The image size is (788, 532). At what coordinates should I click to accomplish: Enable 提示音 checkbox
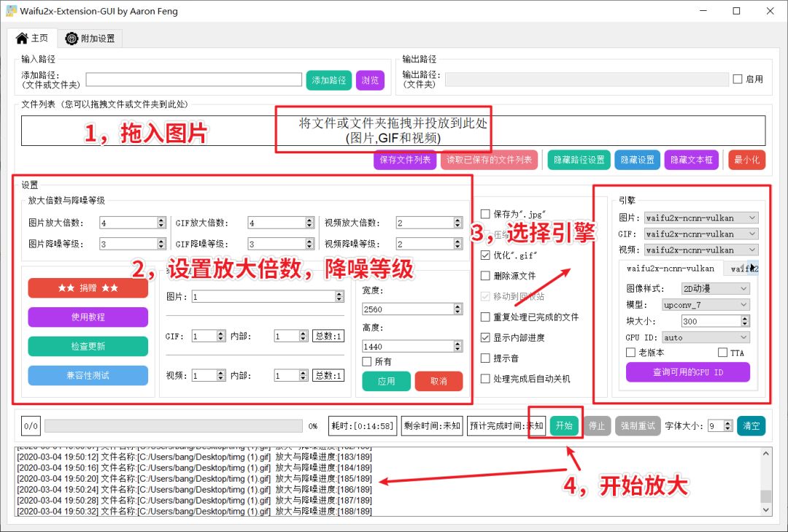pos(485,358)
